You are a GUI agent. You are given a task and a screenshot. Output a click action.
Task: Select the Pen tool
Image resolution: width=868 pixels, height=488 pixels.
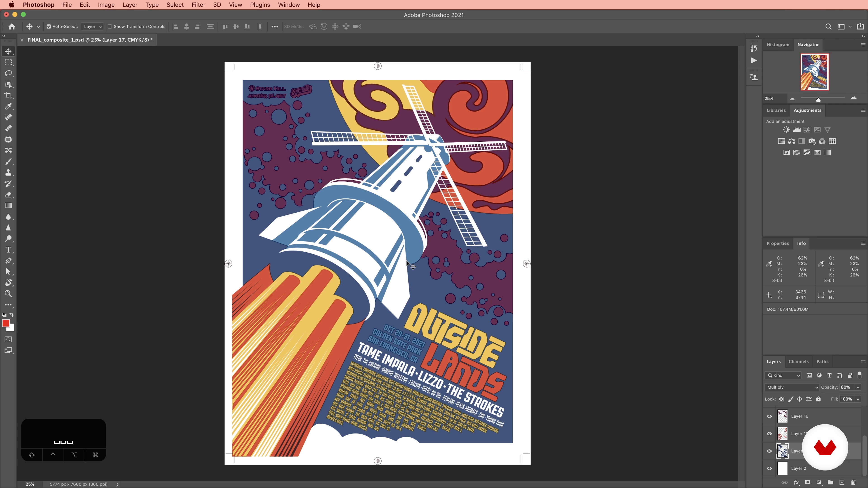pyautogui.click(x=8, y=261)
